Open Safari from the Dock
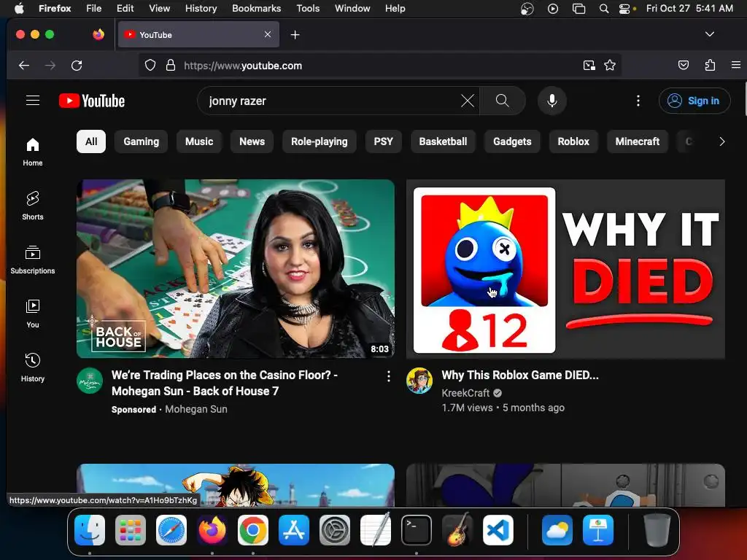 click(x=171, y=530)
